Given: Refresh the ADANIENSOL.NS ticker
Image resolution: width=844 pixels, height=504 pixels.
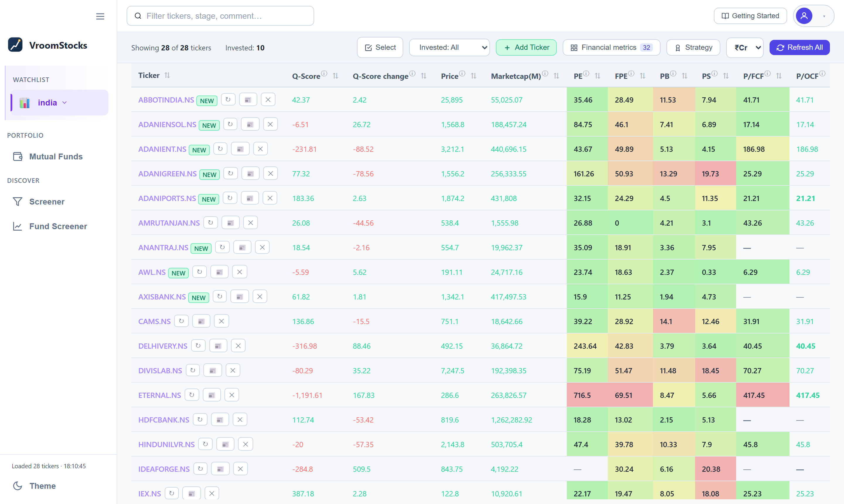Looking at the screenshot, I should point(230,124).
